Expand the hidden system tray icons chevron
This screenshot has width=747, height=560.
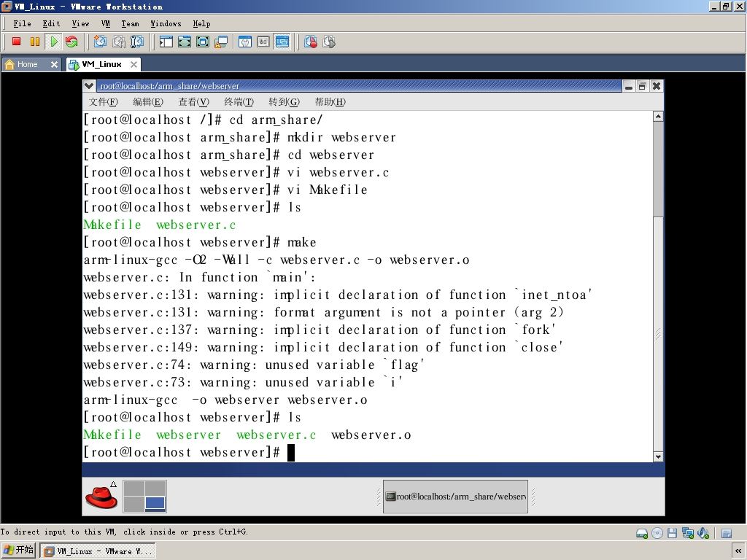(x=738, y=551)
